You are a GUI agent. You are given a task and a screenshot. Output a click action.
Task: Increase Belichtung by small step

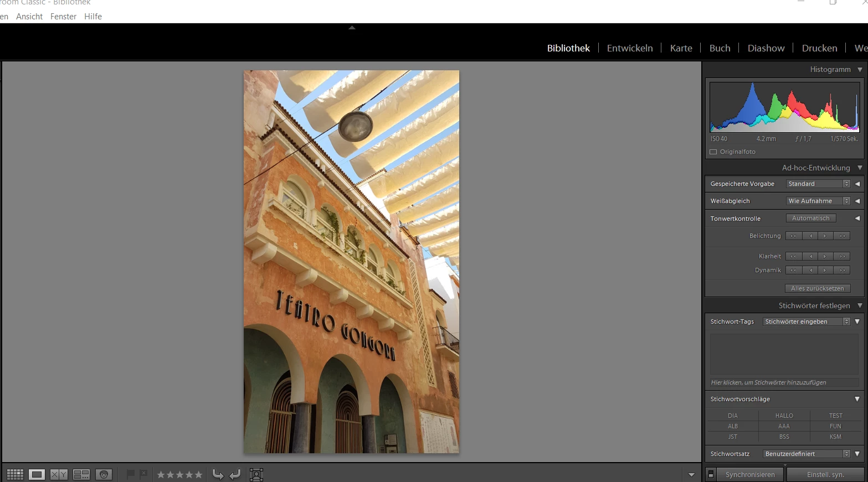pos(825,236)
